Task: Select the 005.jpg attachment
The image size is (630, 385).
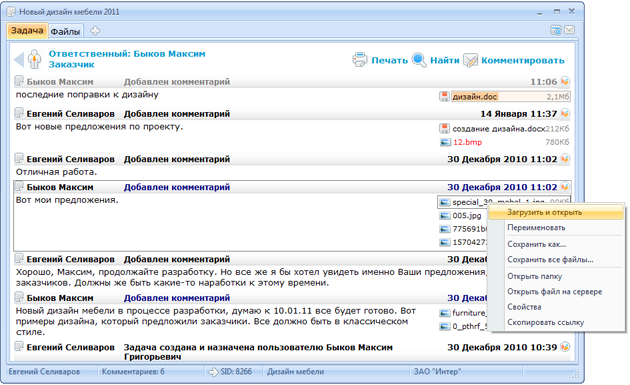Action: coord(466,216)
